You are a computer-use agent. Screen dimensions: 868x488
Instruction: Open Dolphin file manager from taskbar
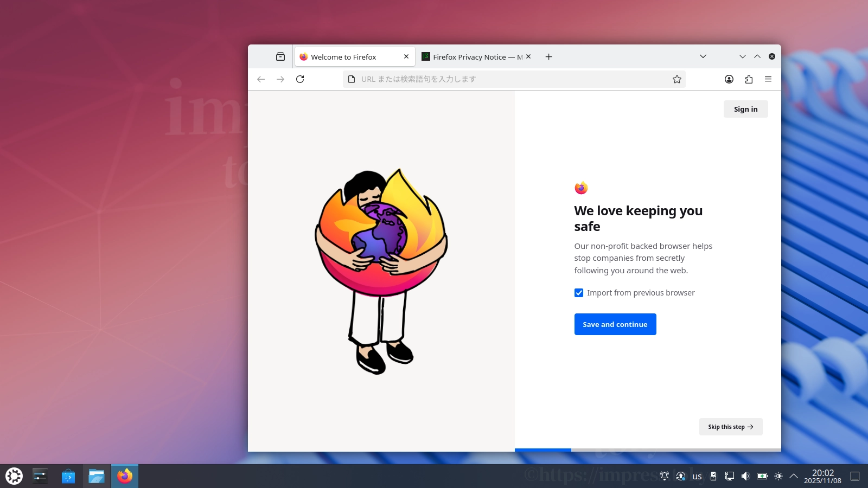coord(97,476)
